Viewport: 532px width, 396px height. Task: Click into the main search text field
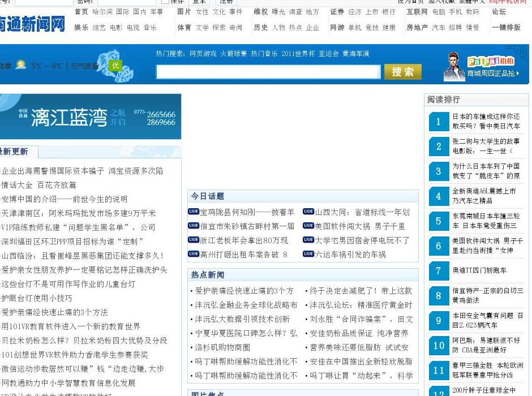click(268, 71)
